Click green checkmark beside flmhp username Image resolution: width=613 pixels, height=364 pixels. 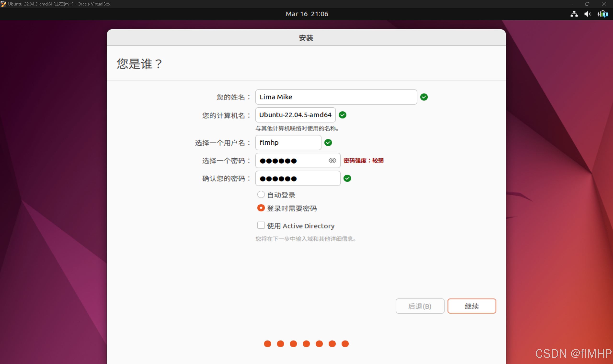coord(328,143)
